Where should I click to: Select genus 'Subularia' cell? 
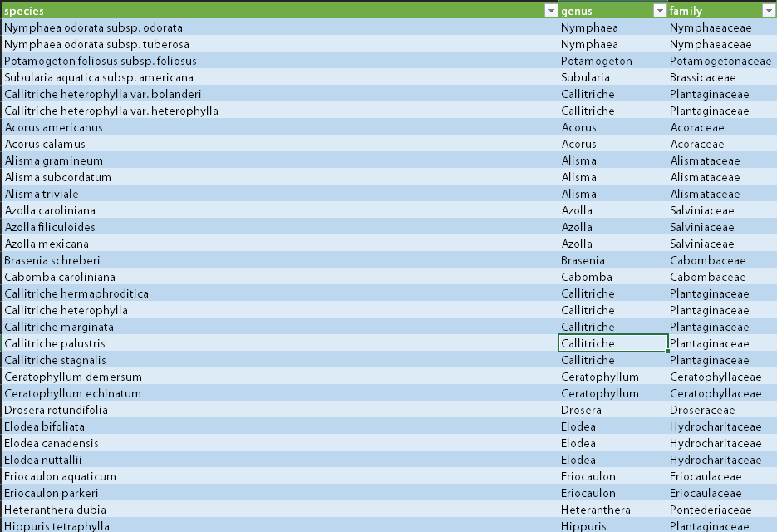coord(613,77)
